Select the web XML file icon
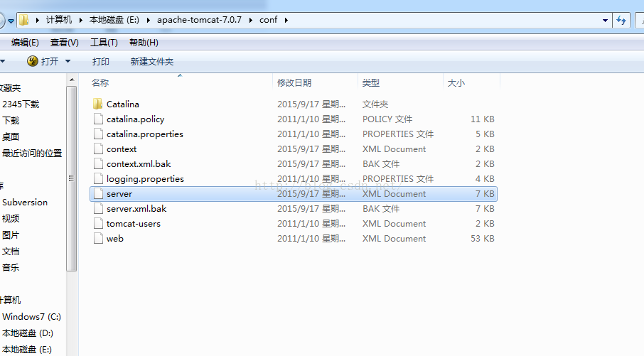Image resolution: width=644 pixels, height=356 pixels. click(x=98, y=239)
